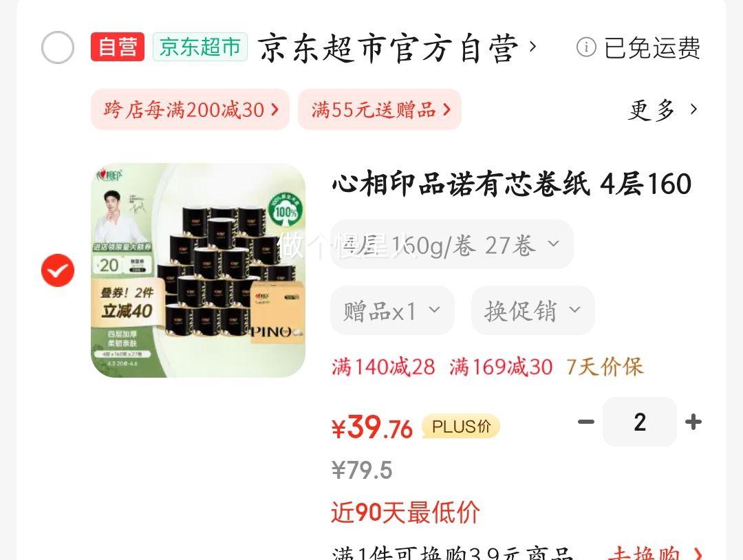The image size is (743, 560).
Task: Expand the 赠品x1 dropdown
Action: point(392,310)
